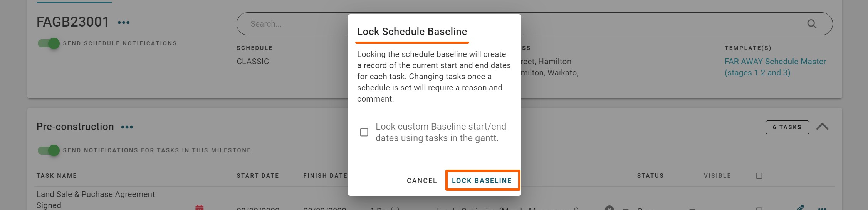Image resolution: width=868 pixels, height=210 pixels.
Task: Click the Status column header
Action: (650, 176)
